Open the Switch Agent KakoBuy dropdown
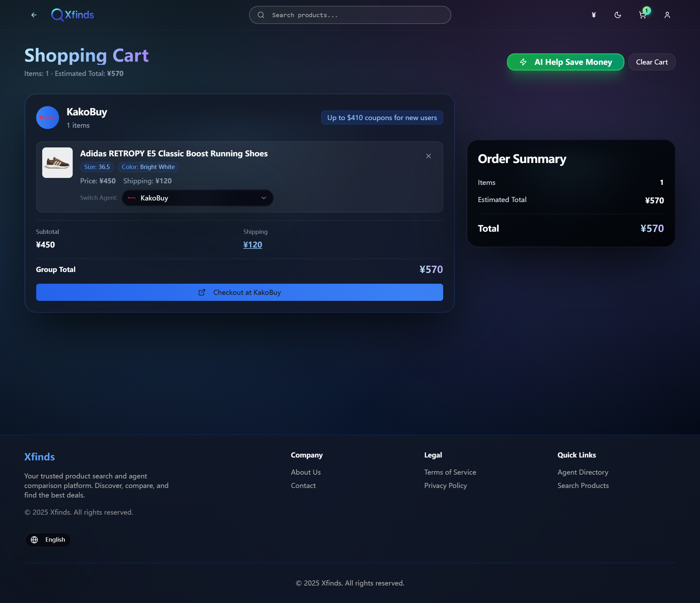 198,198
